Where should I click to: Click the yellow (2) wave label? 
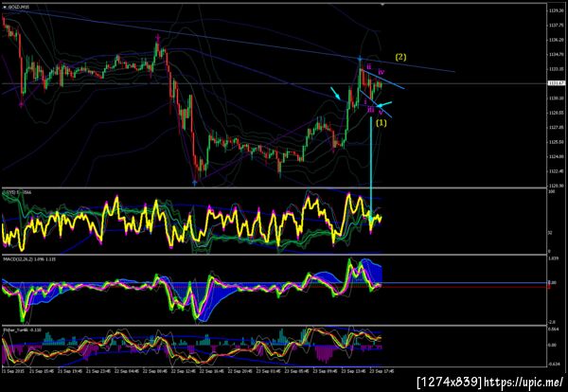(x=400, y=57)
